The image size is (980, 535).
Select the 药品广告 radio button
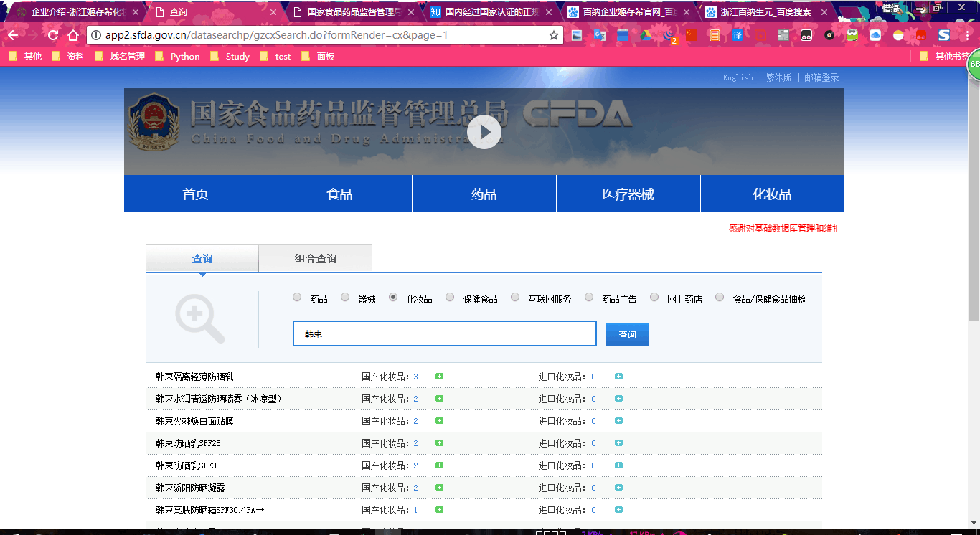click(589, 297)
